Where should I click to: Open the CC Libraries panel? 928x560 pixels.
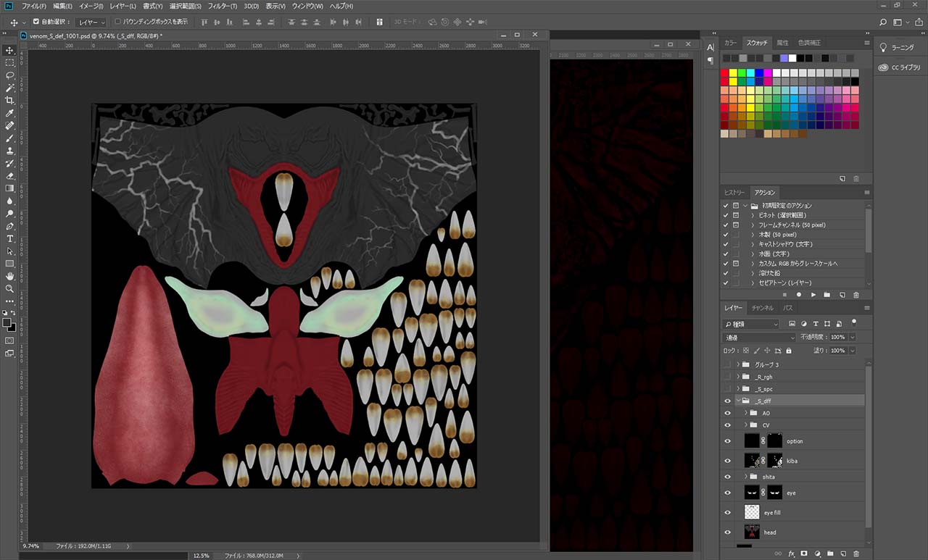[899, 67]
